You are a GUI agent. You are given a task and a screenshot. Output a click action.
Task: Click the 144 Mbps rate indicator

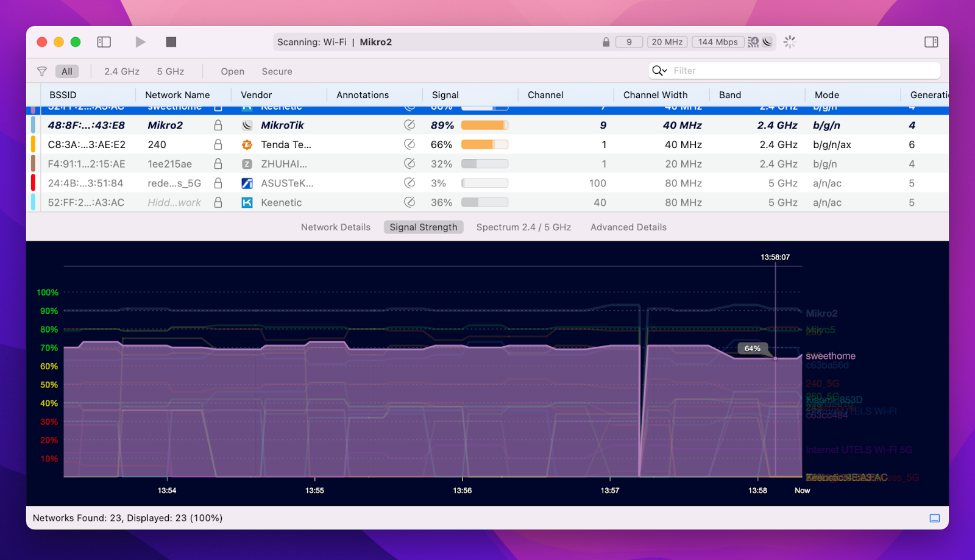718,42
